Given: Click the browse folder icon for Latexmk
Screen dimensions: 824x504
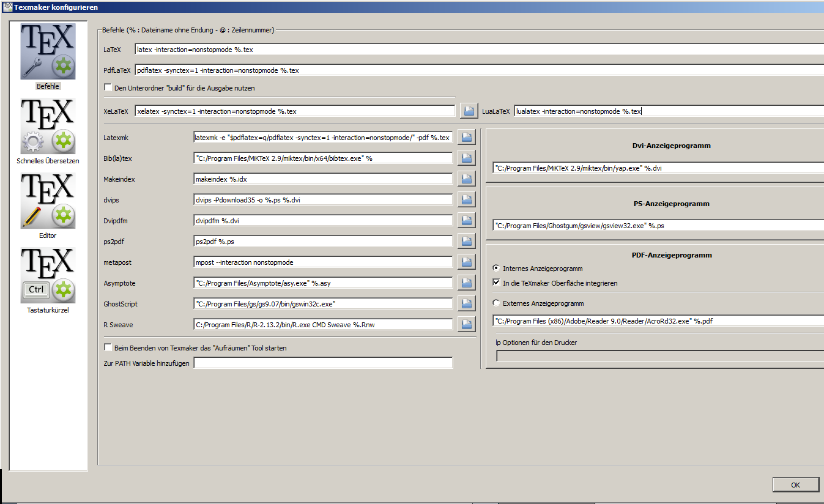Looking at the screenshot, I should [x=467, y=138].
